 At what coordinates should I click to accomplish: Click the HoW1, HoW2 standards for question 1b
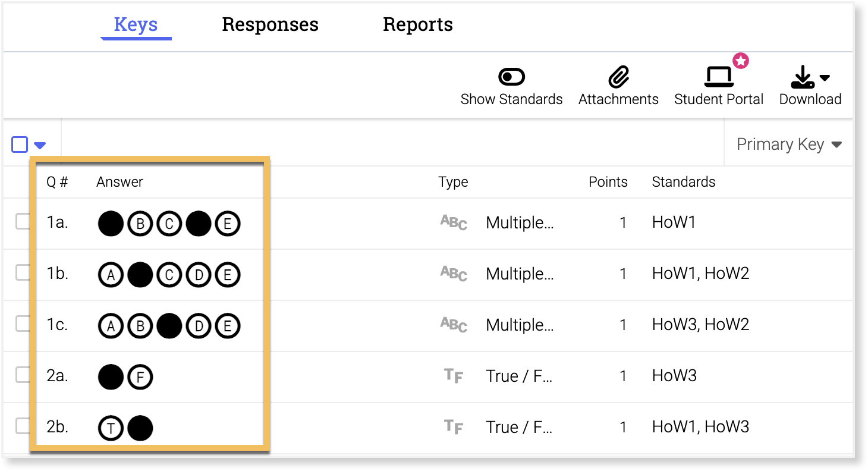700,274
